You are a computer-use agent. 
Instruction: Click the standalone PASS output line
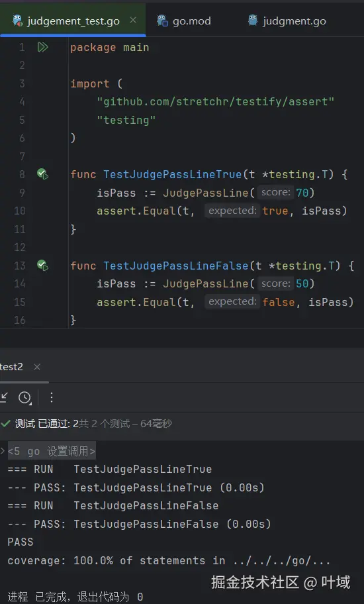point(21,542)
